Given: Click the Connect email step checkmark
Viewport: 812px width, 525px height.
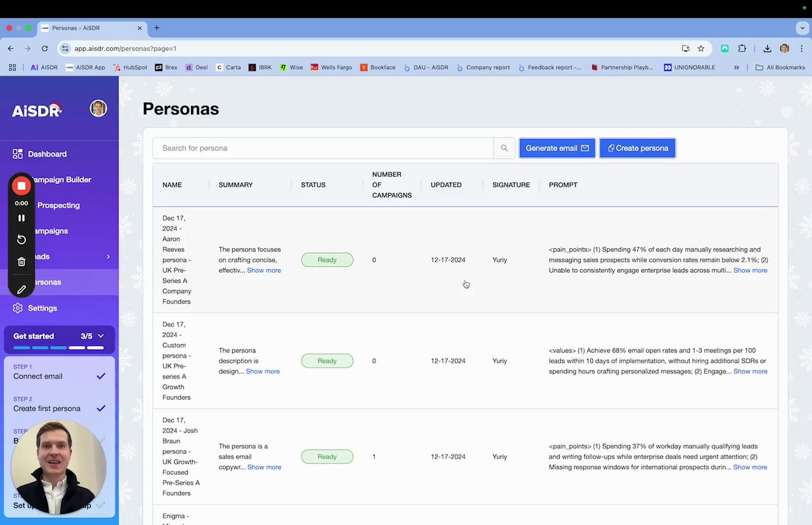Looking at the screenshot, I should [101, 376].
